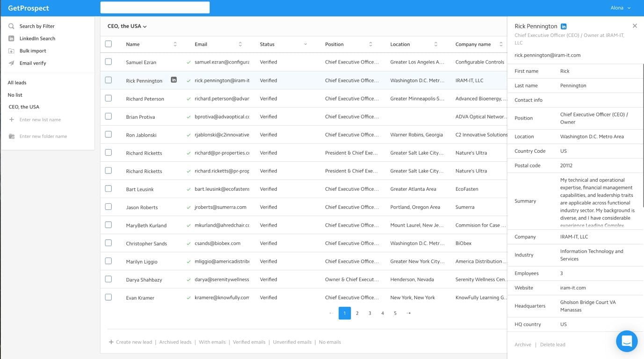The image size is (644, 359).
Task: Click Create new lead link
Action: (130, 342)
